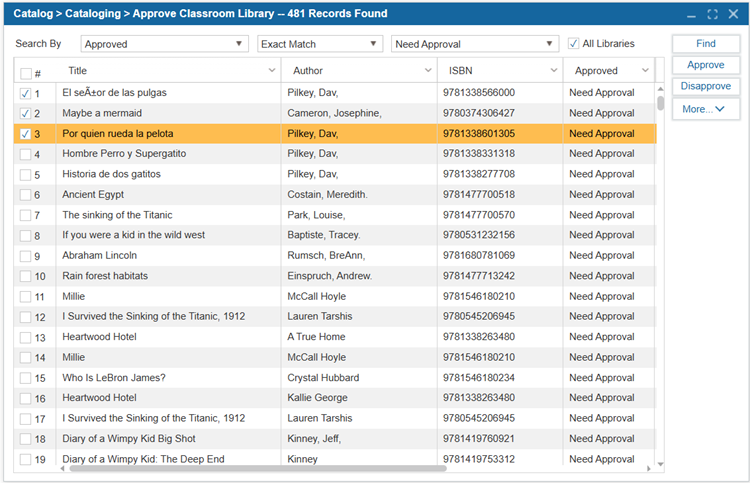Image resolution: width=750 pixels, height=483 pixels.
Task: Select Need Approval status of Ancient Egypt row
Action: [602, 195]
